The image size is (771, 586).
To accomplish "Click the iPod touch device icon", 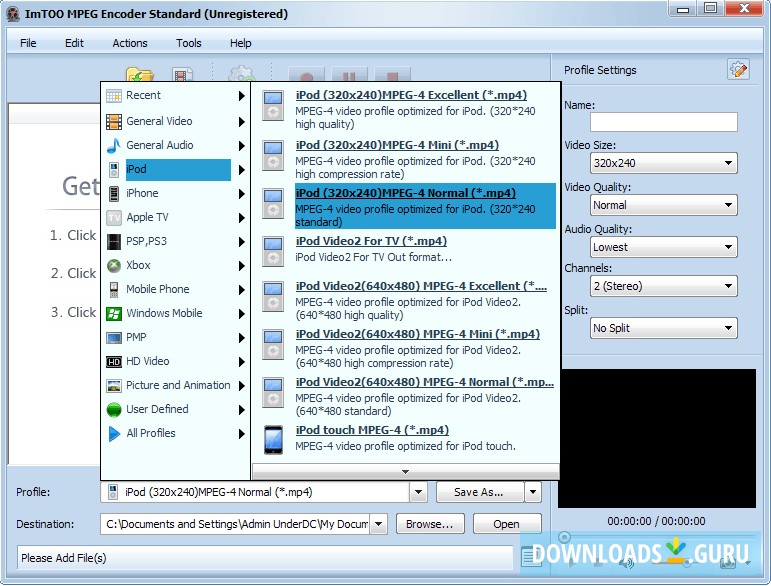I will 273,440.
